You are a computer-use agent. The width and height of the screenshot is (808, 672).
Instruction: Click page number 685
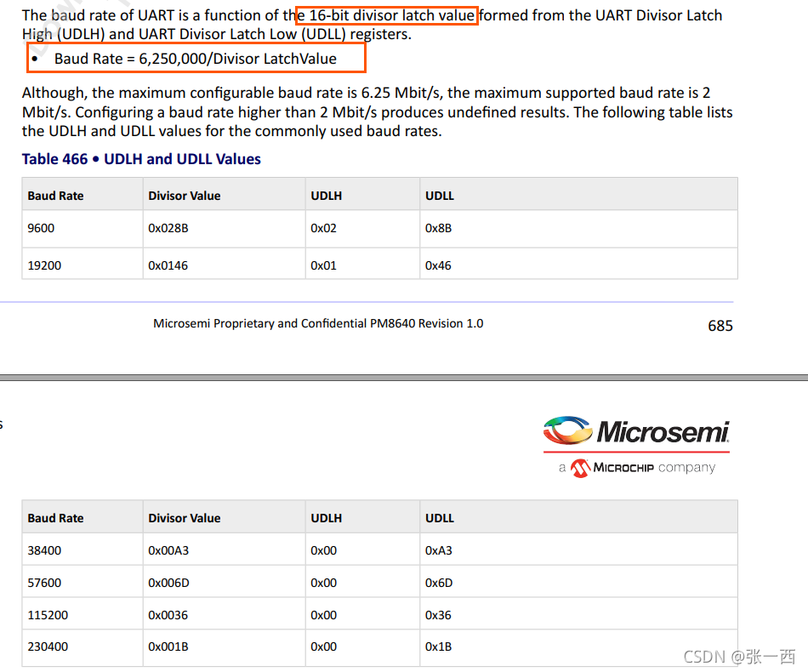(x=720, y=326)
